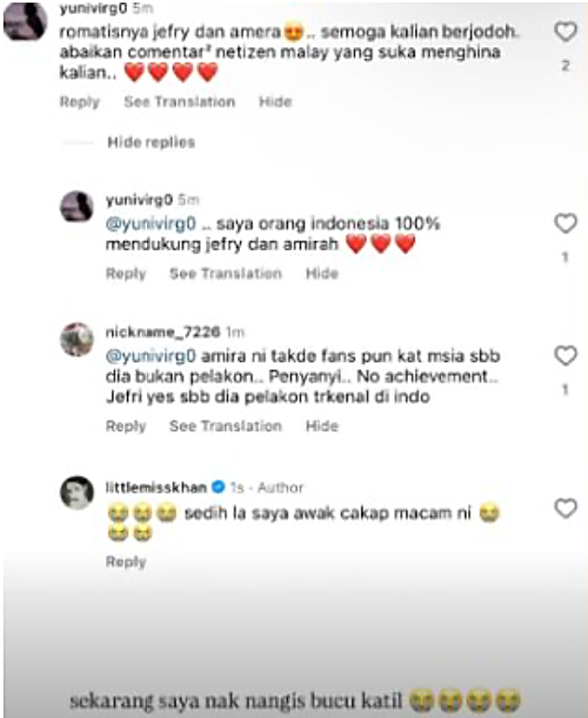The height and width of the screenshot is (718, 588).
Task: Click littlemisskhan's verified blue badge
Action: (218, 487)
